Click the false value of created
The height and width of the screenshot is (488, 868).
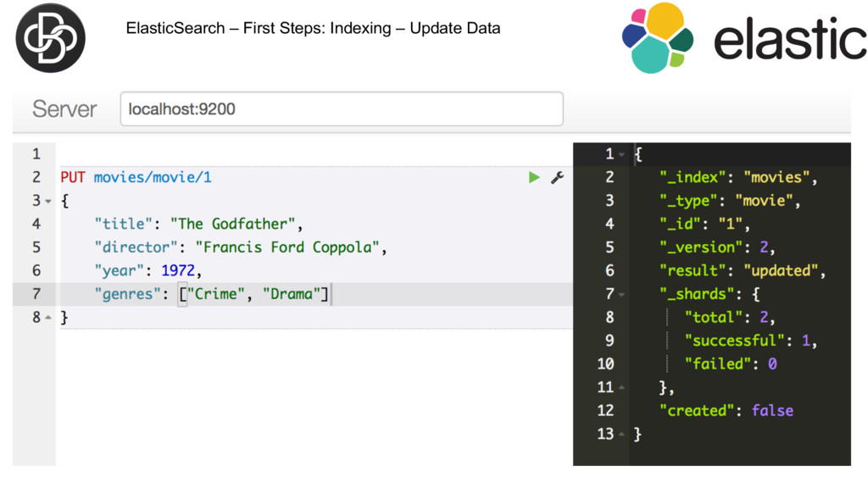pyautogui.click(x=772, y=411)
